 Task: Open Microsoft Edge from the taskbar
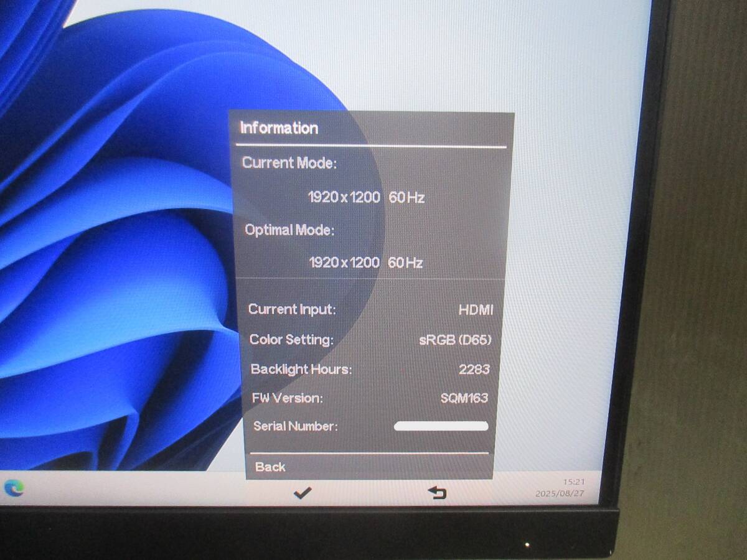12,488
